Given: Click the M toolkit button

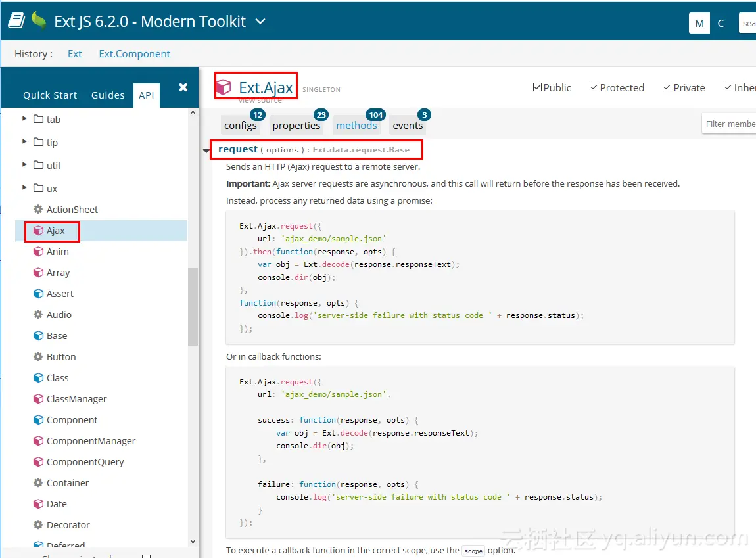Looking at the screenshot, I should 699,23.
